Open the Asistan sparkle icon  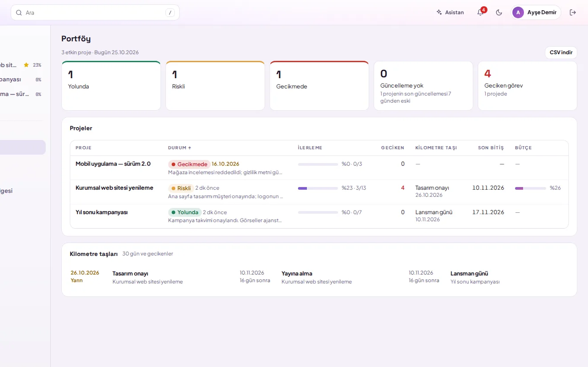click(x=439, y=12)
